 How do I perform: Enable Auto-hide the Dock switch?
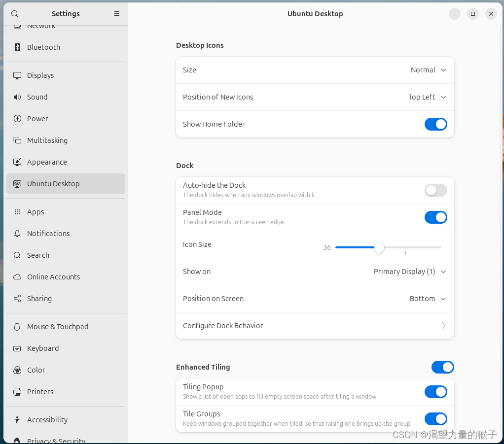[435, 190]
